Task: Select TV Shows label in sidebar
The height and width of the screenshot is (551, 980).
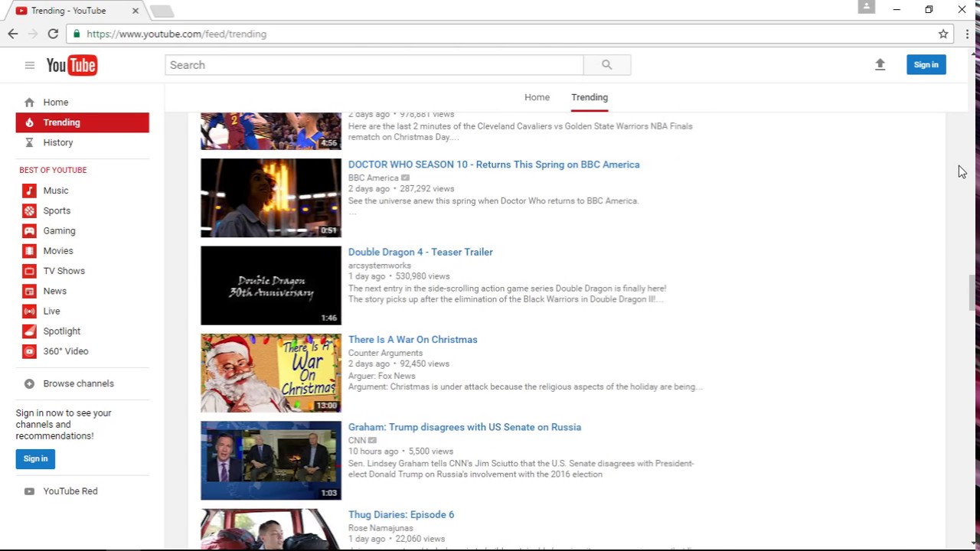Action: [64, 271]
